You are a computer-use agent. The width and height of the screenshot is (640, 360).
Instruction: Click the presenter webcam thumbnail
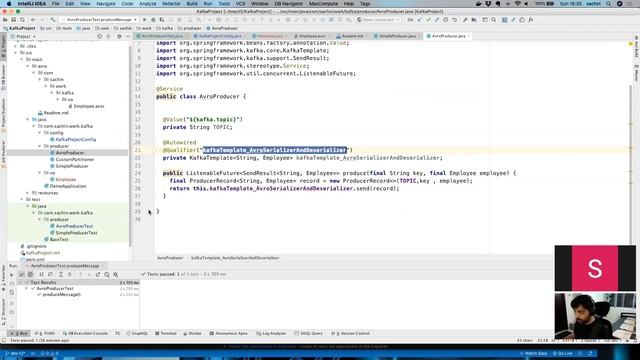click(595, 316)
